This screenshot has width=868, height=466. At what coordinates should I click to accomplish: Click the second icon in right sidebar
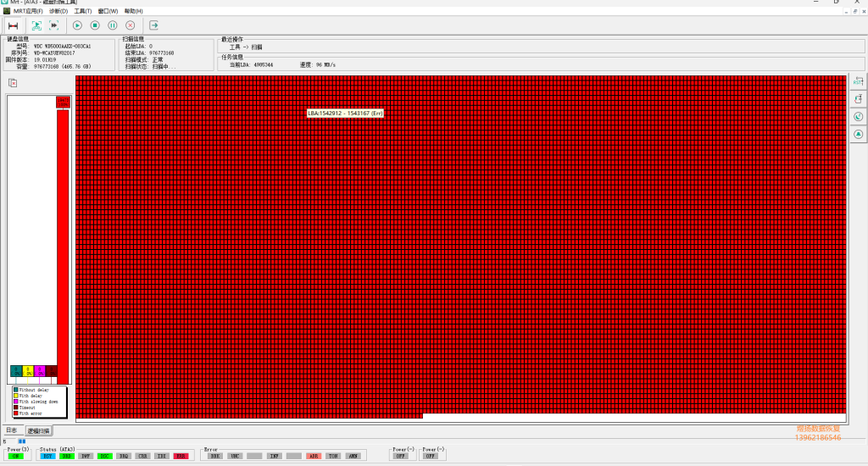click(858, 99)
